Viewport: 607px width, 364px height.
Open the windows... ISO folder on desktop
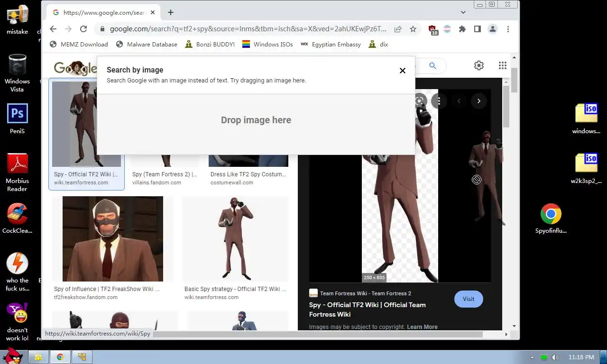pyautogui.click(x=586, y=118)
